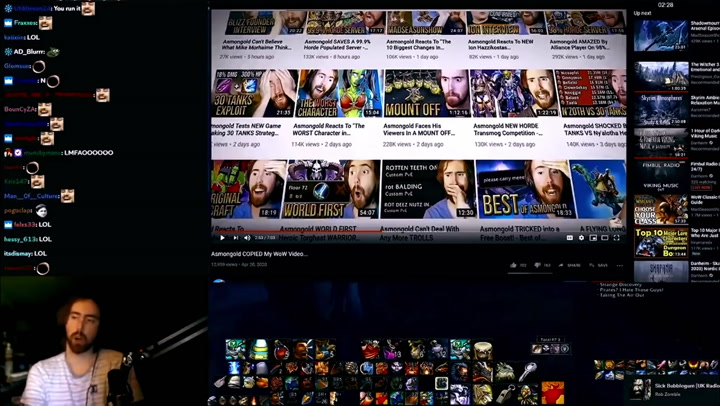Click the streamer webcam feed
This screenshot has height=406, width=720.
[x=103, y=341]
